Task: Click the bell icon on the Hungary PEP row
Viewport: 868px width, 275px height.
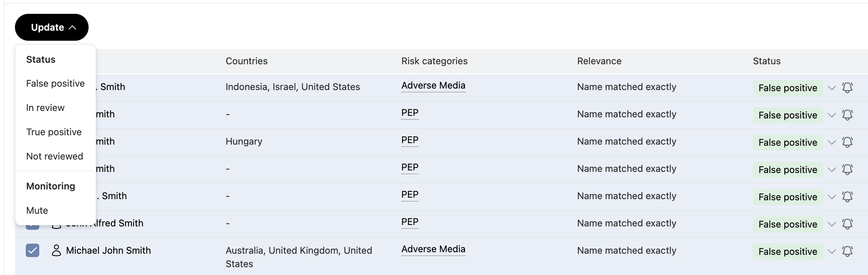Action: click(x=848, y=142)
